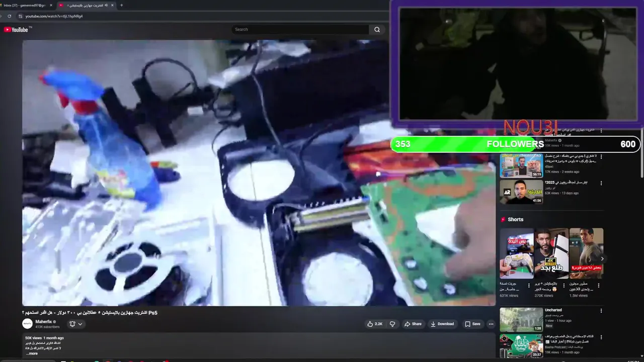Image resolution: width=644 pixels, height=362 pixels.
Task: Expand the subscription notification dropdown chevron
Action: pyautogui.click(x=80, y=324)
